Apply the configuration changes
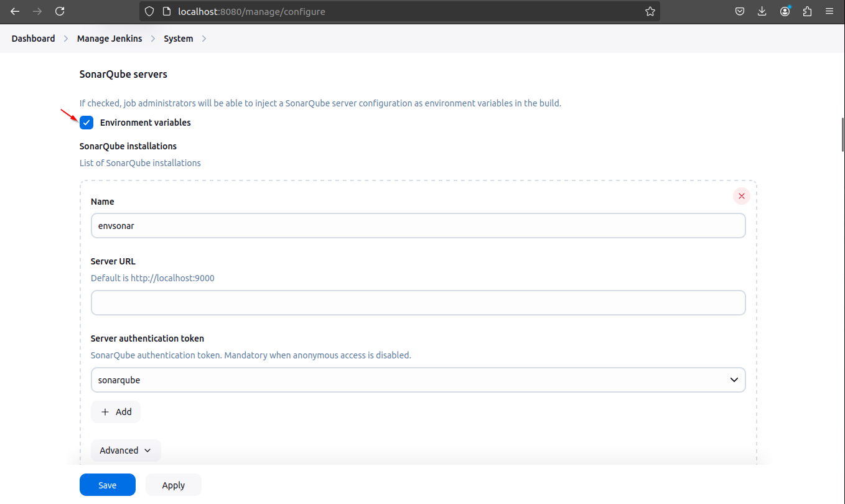Viewport: 845px width, 504px height. coord(174,485)
